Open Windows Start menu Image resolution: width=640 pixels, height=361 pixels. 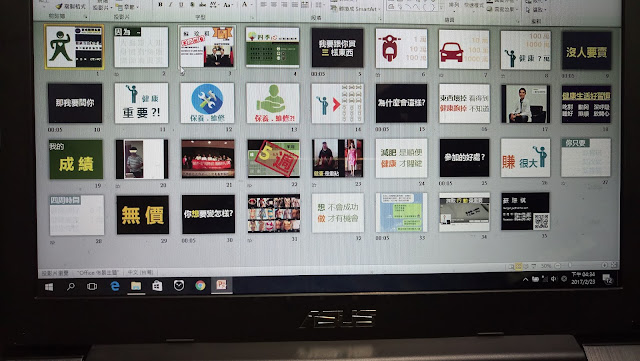49,287
